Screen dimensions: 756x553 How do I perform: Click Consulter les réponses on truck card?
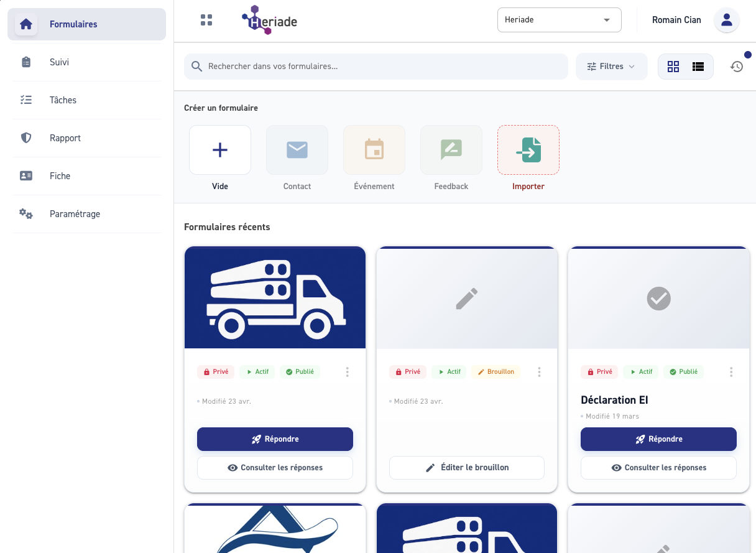pyautogui.click(x=275, y=468)
